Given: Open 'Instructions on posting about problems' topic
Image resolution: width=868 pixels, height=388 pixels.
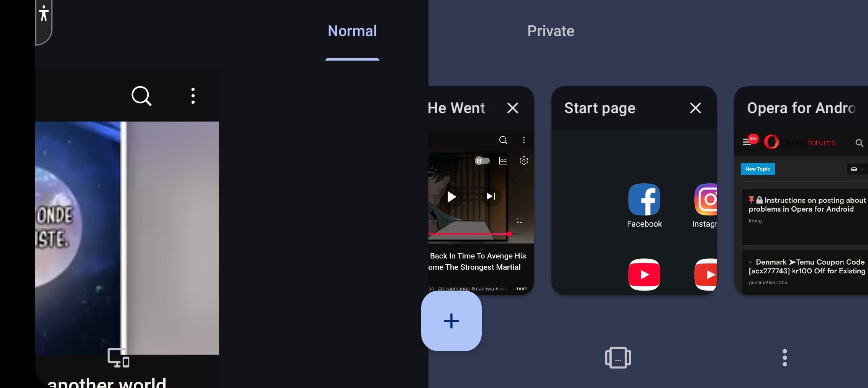Looking at the screenshot, I should (807, 205).
